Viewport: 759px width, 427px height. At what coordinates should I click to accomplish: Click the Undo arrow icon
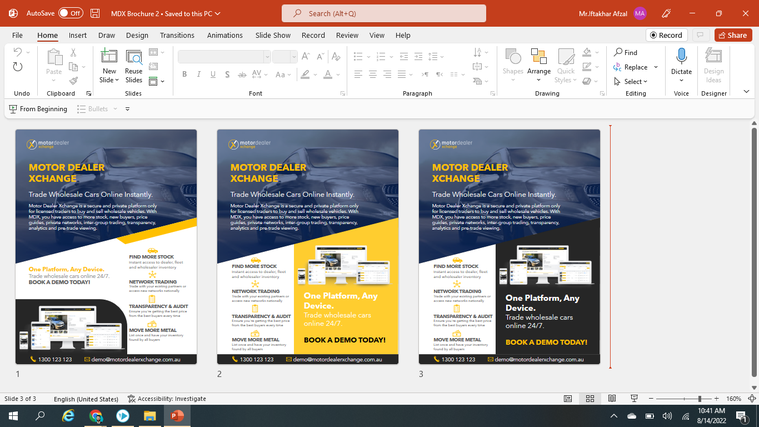18,52
